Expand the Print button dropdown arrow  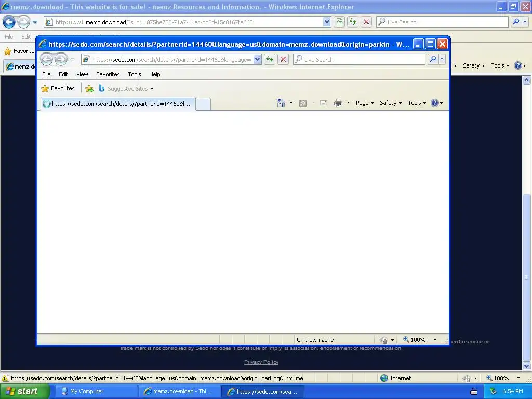(348, 103)
